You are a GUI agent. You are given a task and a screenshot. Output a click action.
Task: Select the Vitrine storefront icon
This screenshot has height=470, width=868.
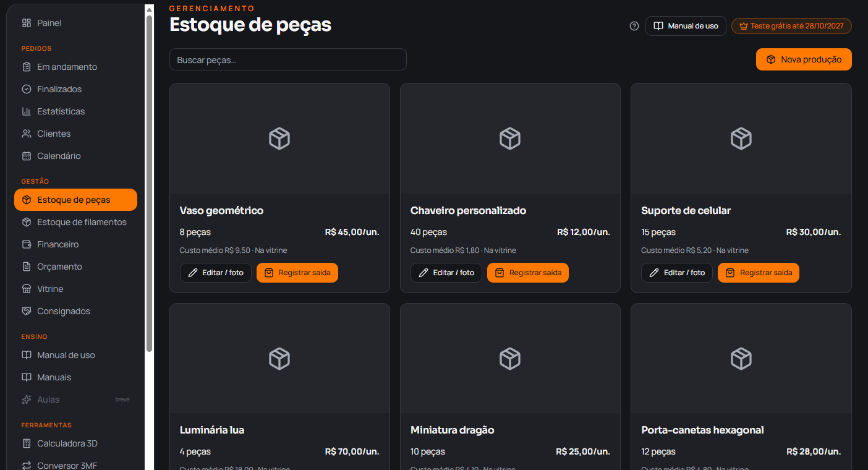27,289
